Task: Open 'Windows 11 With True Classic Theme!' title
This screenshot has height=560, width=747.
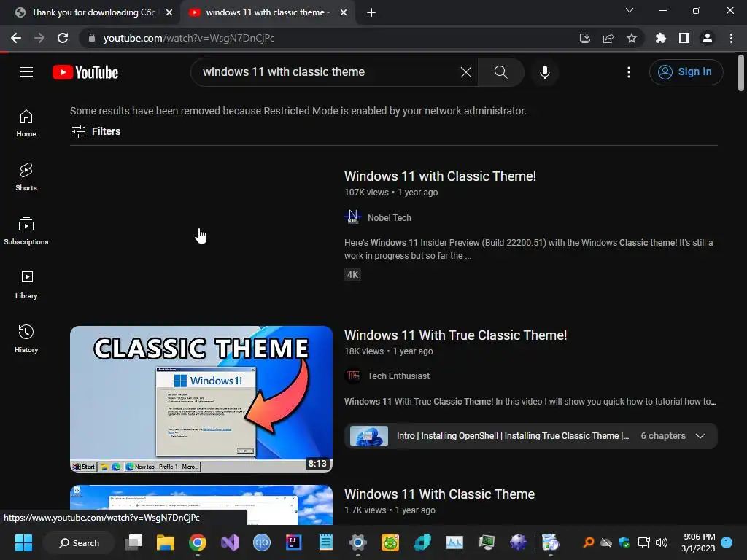Action: (455, 335)
